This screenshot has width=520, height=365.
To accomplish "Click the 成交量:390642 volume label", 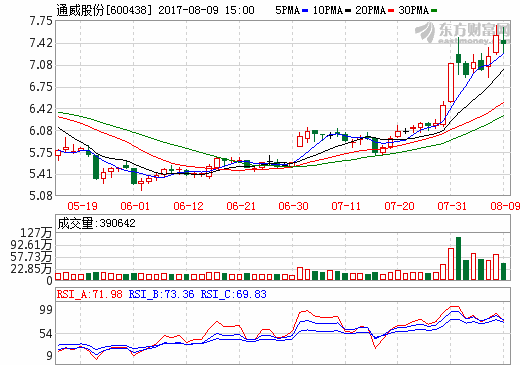I will point(96,223).
